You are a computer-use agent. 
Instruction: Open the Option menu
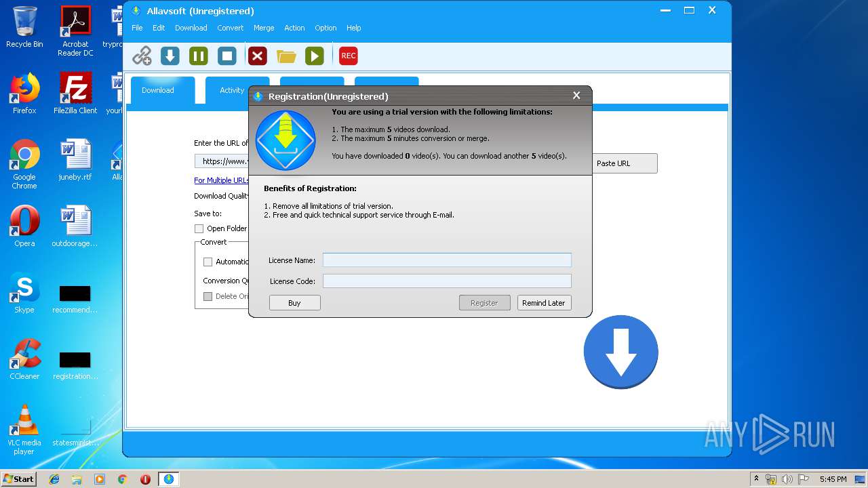click(325, 28)
